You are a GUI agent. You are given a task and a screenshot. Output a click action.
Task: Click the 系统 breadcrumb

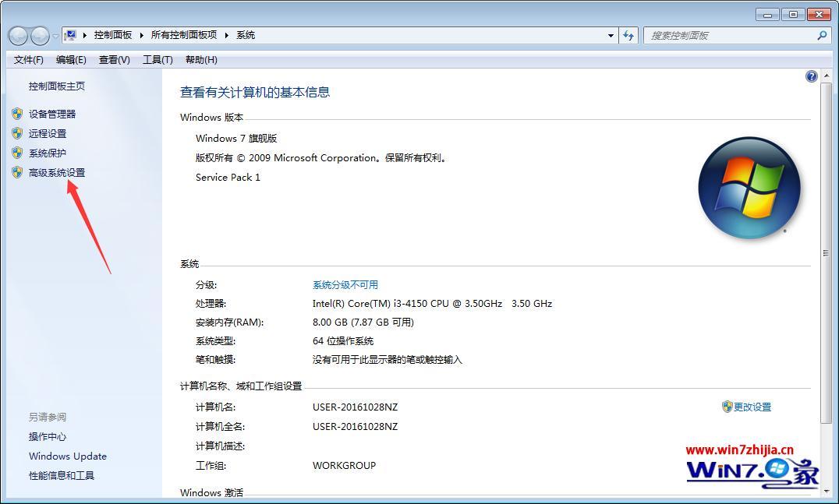point(246,35)
